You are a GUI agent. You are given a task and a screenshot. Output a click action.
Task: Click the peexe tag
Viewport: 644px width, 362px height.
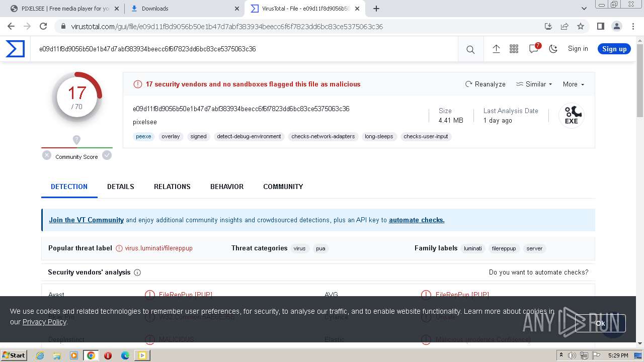[143, 136]
